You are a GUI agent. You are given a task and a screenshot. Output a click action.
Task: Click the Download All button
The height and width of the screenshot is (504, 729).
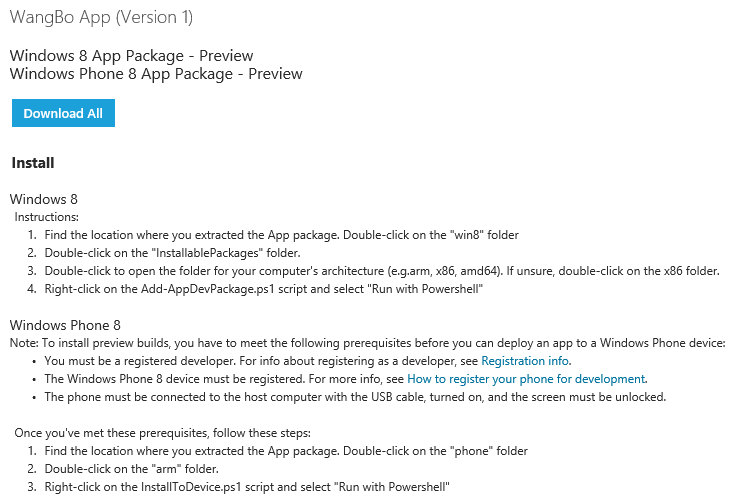click(63, 113)
